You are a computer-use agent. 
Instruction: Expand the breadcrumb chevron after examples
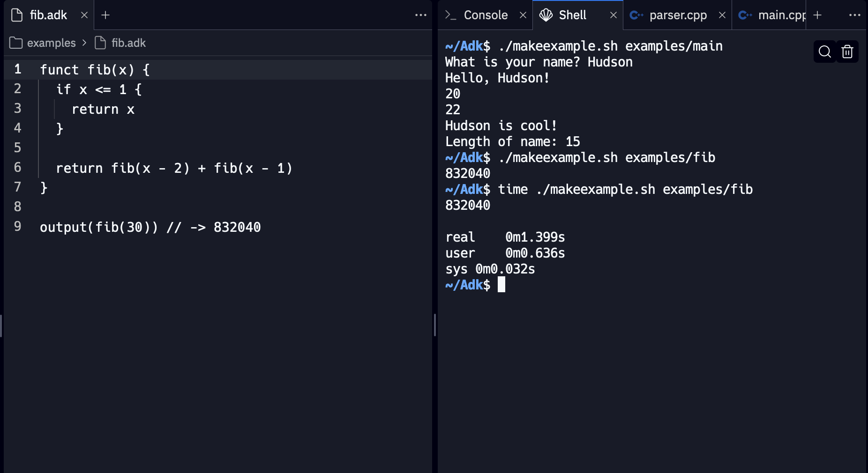point(84,43)
